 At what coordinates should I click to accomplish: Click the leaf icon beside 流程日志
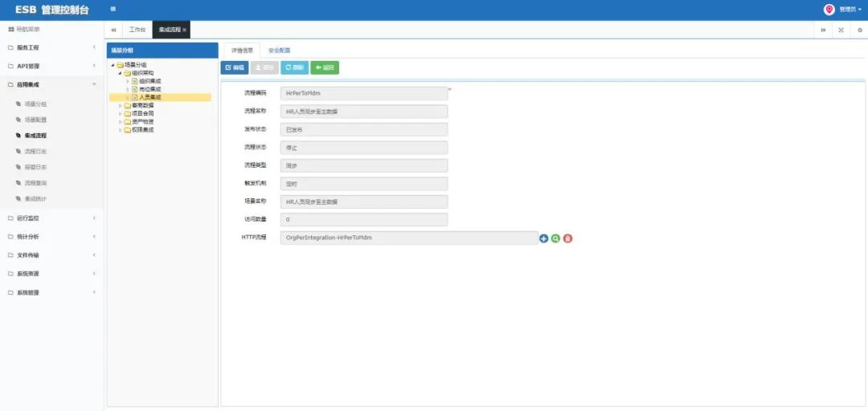click(x=18, y=151)
